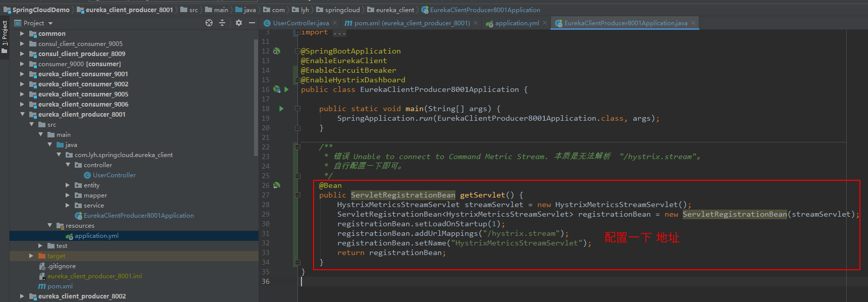Image resolution: width=868 pixels, height=302 pixels.
Task: Click the Spring gutter icon at line 16
Action: [x=277, y=89]
